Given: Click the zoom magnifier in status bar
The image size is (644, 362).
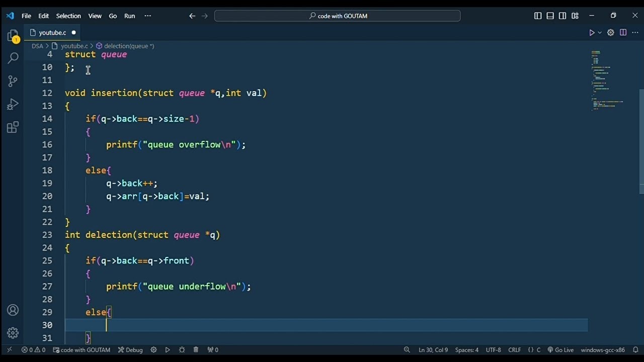Looking at the screenshot, I should [407, 350].
